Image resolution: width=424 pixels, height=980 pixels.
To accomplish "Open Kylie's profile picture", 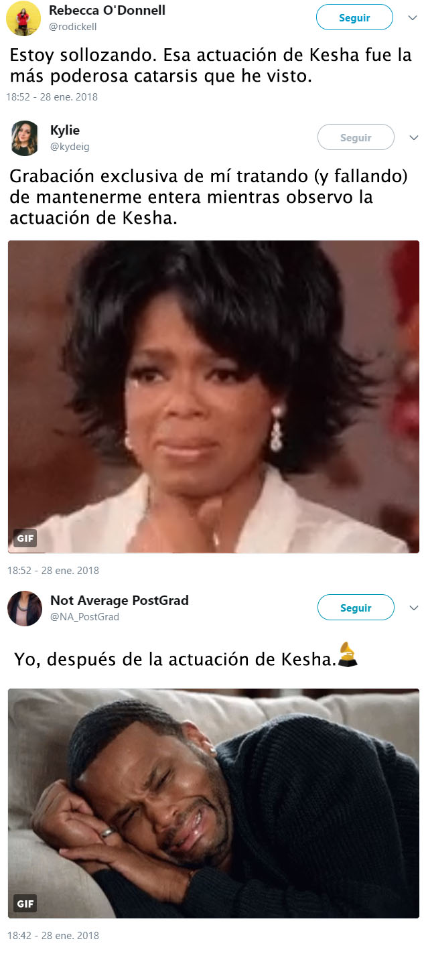I will pyautogui.click(x=25, y=138).
